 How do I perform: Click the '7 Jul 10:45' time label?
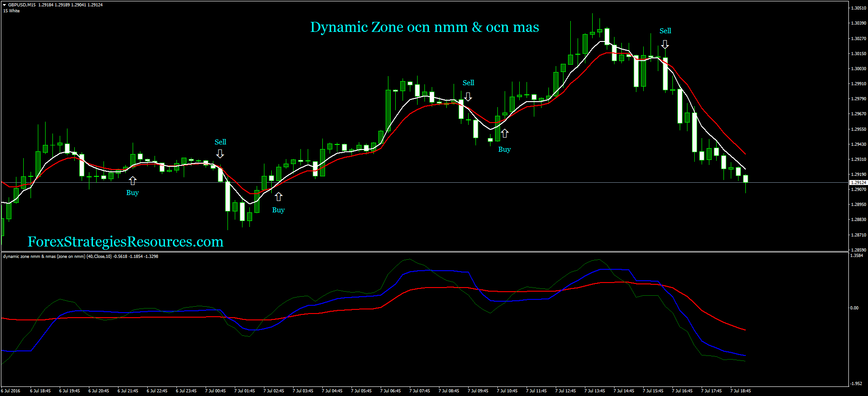(x=507, y=391)
